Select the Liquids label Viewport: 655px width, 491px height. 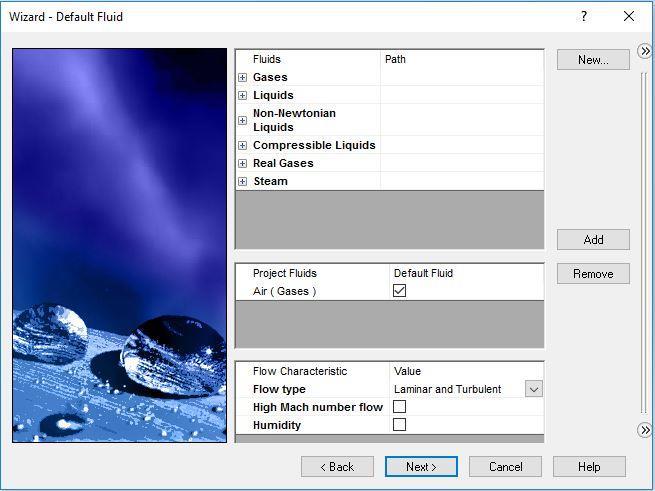[x=273, y=95]
